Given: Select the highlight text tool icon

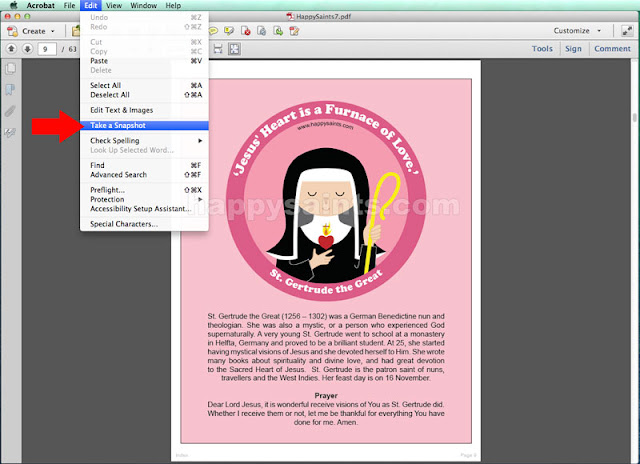Looking at the screenshot, I should [x=229, y=31].
